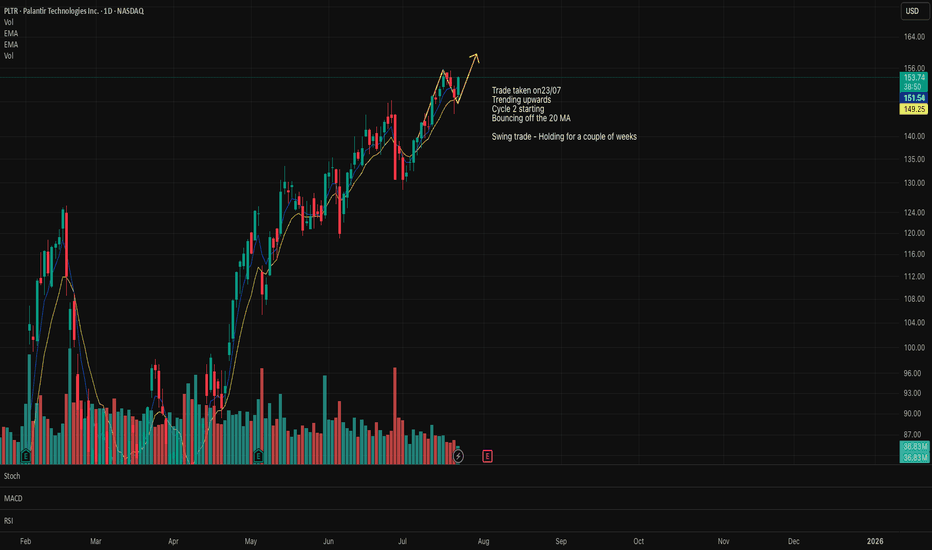
Task: Click the 112.00 price axis label
Action: pos(914,276)
